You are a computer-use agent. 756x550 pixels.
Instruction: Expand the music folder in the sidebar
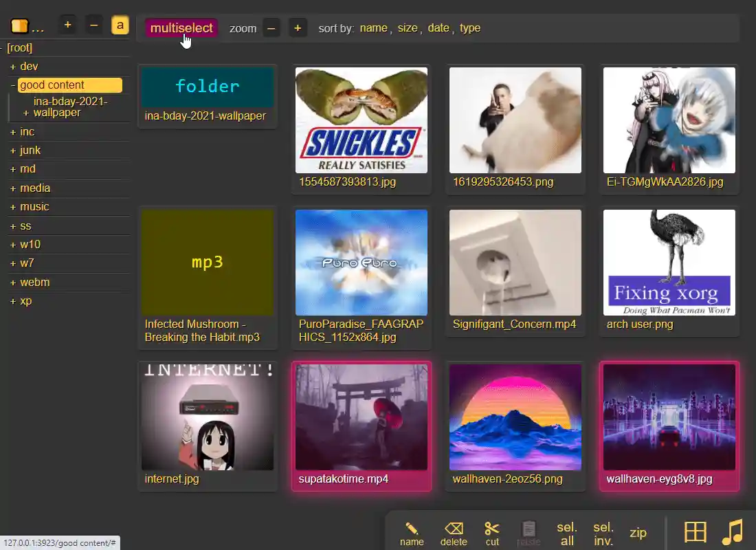click(x=14, y=206)
